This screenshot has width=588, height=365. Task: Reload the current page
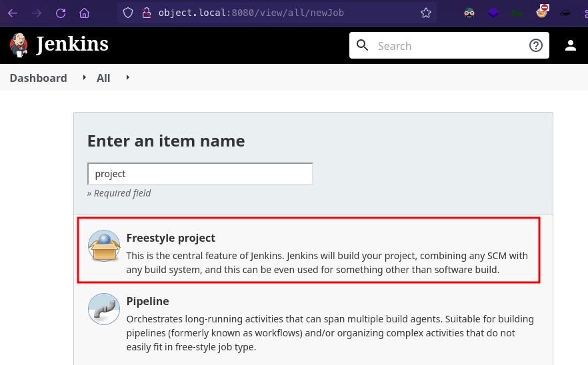[61, 13]
